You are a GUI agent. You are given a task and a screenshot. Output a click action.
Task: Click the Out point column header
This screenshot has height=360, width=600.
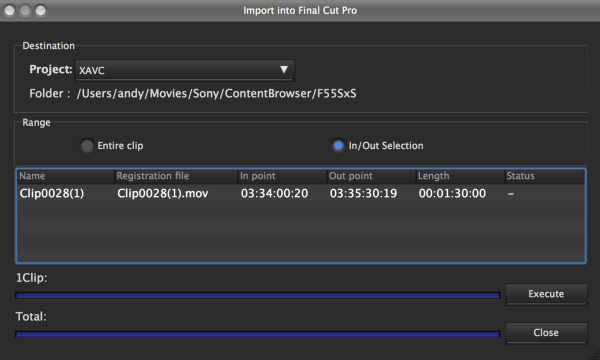pyautogui.click(x=372, y=176)
